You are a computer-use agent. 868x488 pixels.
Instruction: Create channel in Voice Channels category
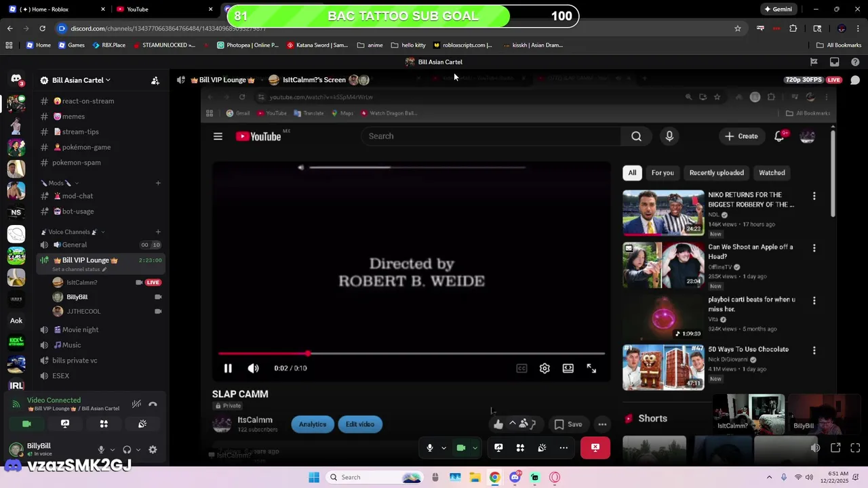[158, 232]
